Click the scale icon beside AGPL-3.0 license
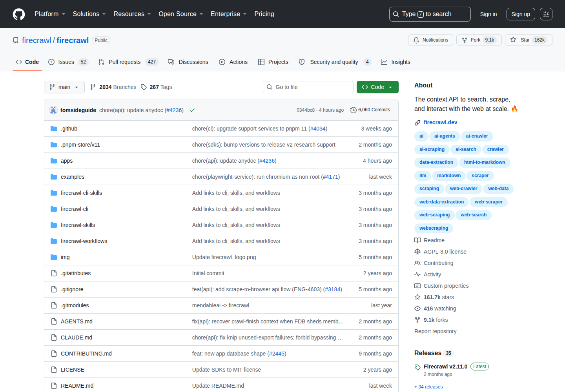 click(x=417, y=252)
